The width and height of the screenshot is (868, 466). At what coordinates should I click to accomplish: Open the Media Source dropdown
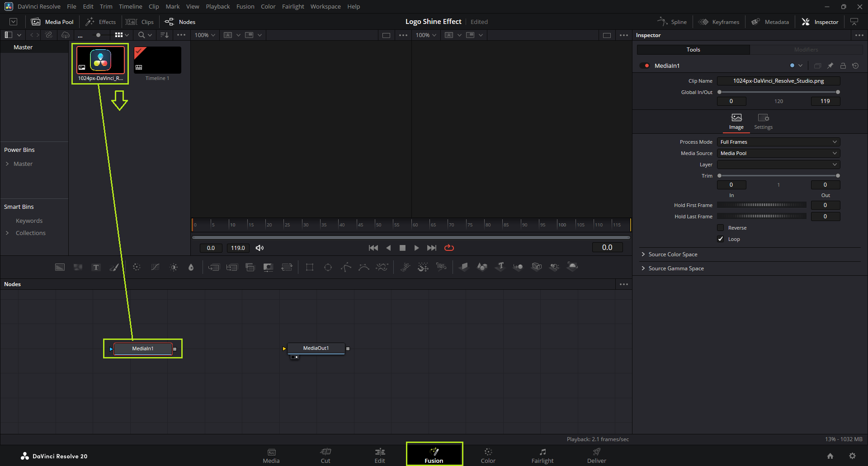coord(778,153)
